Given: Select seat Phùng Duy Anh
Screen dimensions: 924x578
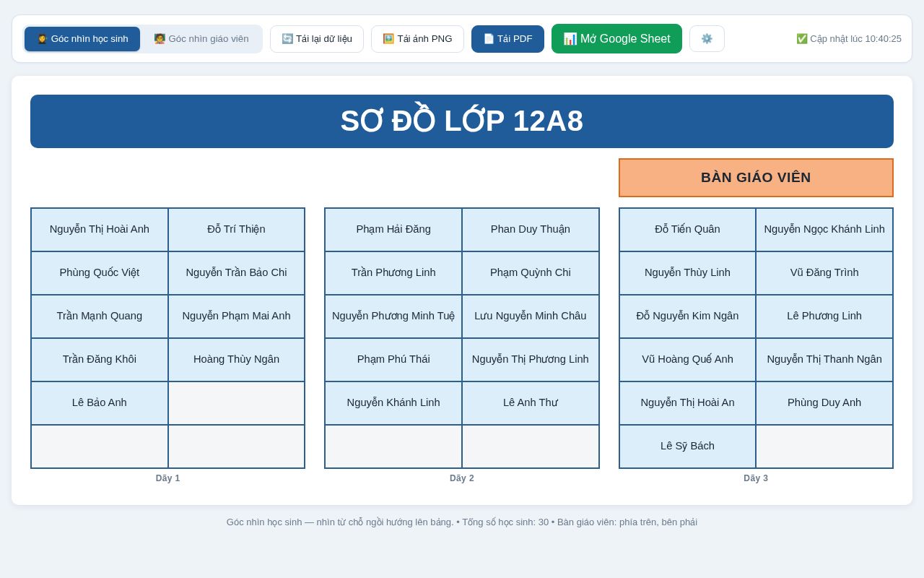Looking at the screenshot, I should coord(824,403).
